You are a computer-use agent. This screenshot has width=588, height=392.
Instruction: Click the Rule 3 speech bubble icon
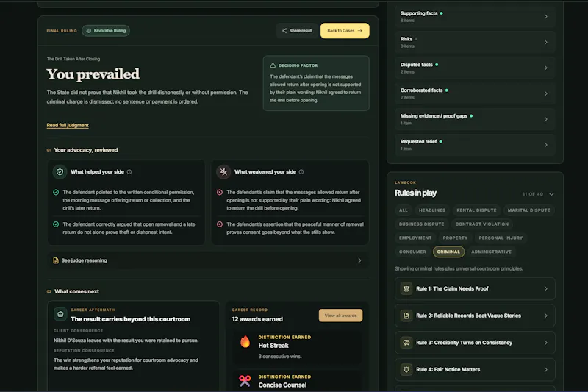coord(406,343)
